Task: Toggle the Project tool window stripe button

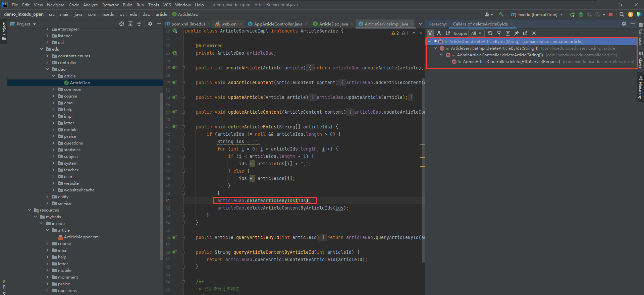Action: (4, 31)
